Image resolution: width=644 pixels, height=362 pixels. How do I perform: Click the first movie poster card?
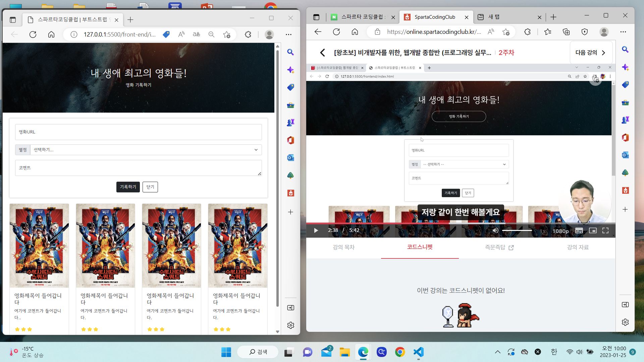pyautogui.click(x=39, y=246)
